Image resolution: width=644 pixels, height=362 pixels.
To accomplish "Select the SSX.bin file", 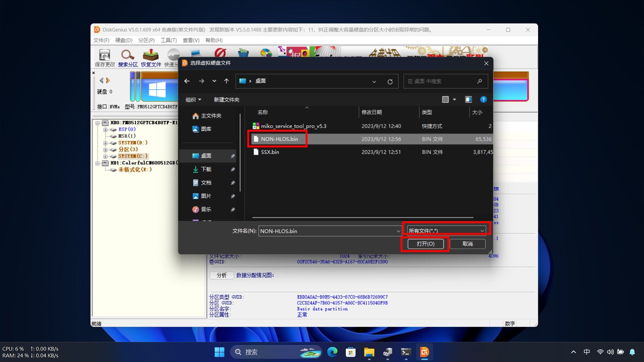I will (x=270, y=152).
